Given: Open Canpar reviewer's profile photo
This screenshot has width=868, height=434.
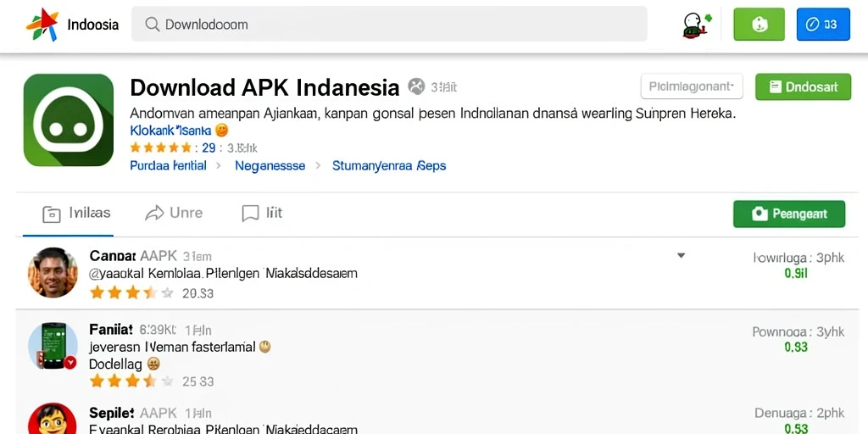Looking at the screenshot, I should coord(53,272).
